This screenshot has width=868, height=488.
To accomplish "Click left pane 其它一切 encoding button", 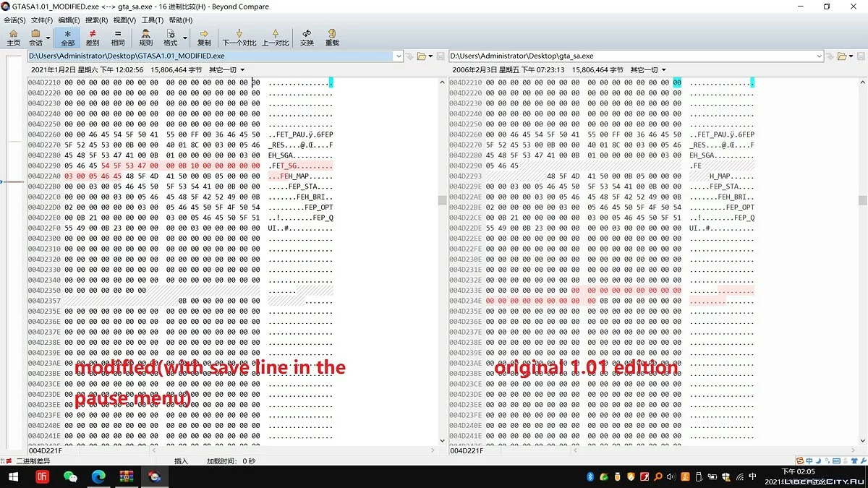I will [x=226, y=70].
